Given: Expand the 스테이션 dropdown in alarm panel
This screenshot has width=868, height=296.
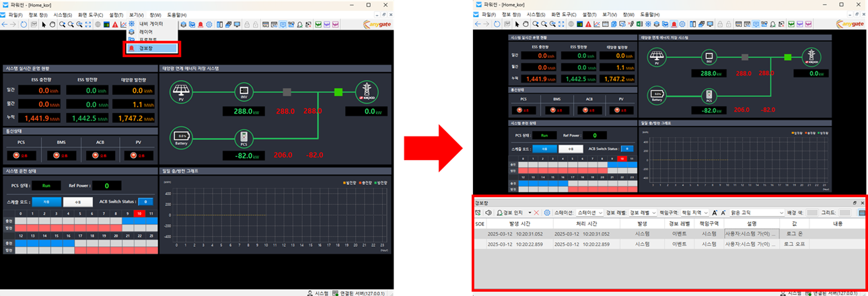Looking at the screenshot, I should click(x=589, y=213).
